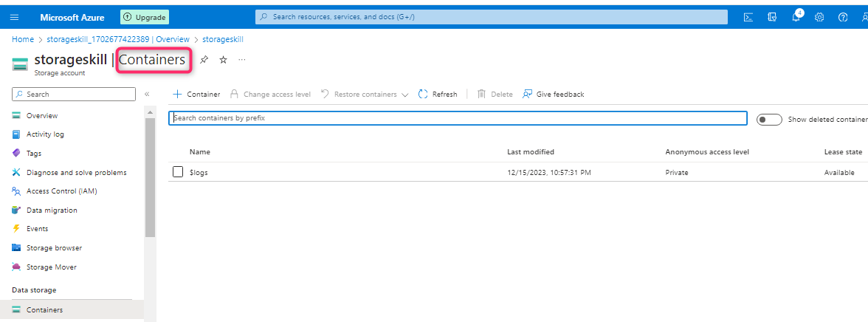The width and height of the screenshot is (868, 322).
Task: Focus the Search containers by prefix field
Action: coord(458,118)
